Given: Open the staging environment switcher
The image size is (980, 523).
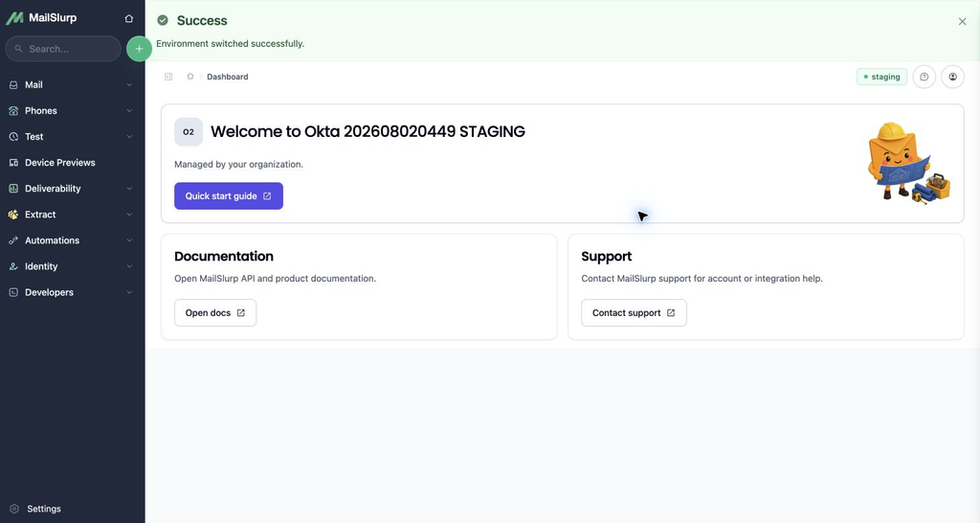Looking at the screenshot, I should coord(881,77).
